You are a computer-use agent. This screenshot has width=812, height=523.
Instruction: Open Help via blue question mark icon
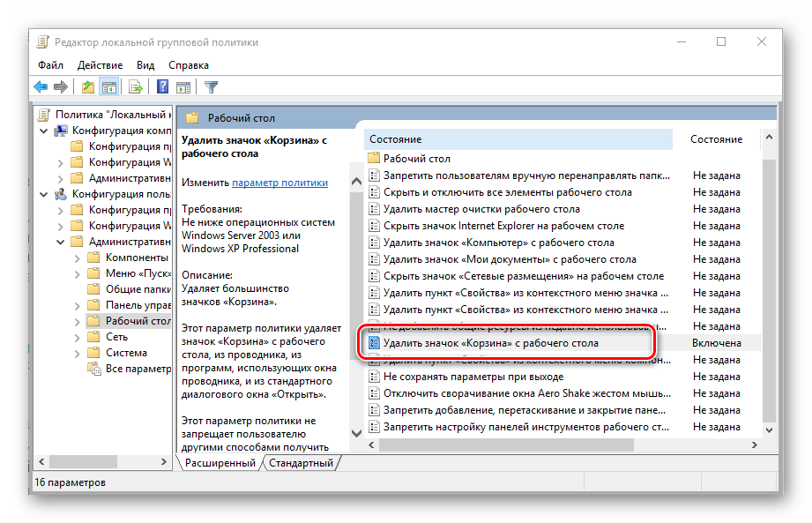[163, 86]
